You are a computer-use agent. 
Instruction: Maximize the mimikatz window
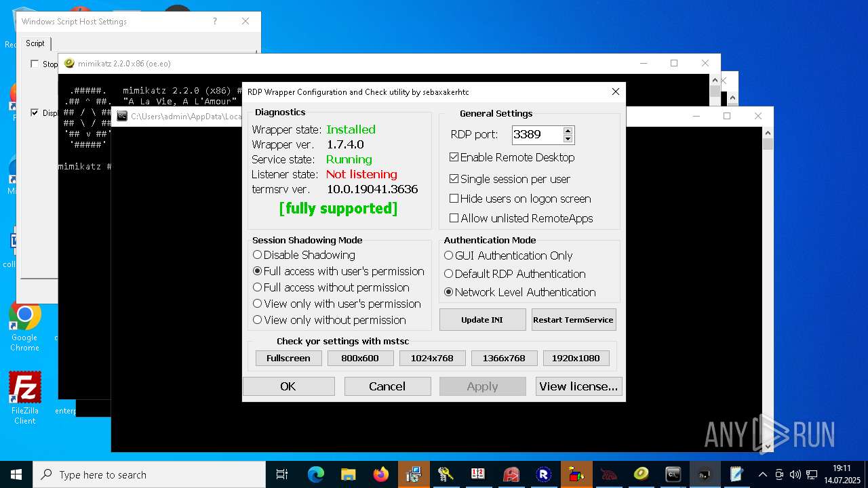coord(673,63)
